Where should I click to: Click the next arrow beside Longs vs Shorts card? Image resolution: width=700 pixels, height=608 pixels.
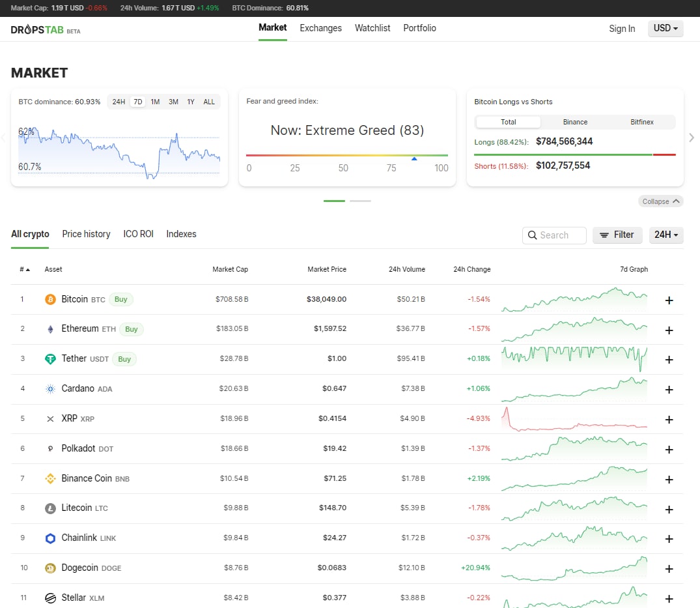coord(691,138)
